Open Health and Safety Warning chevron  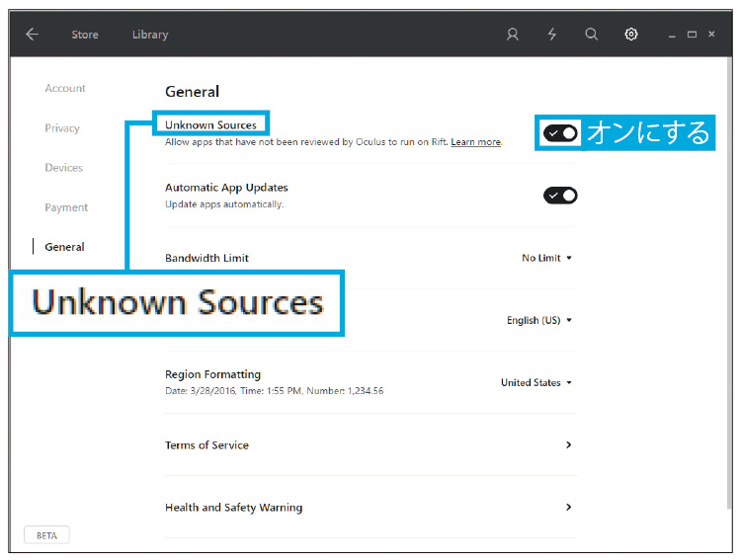coord(568,508)
